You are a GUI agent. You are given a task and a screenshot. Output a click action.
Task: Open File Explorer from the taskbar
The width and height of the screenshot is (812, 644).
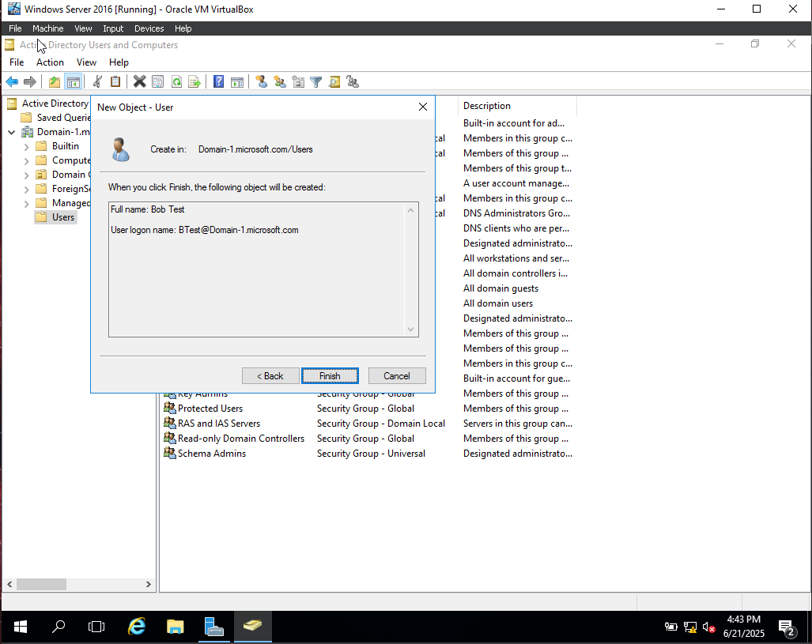click(x=175, y=627)
